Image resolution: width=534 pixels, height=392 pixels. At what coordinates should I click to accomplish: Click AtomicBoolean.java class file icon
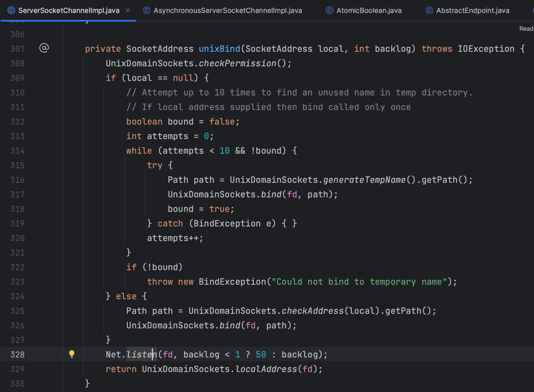click(329, 11)
